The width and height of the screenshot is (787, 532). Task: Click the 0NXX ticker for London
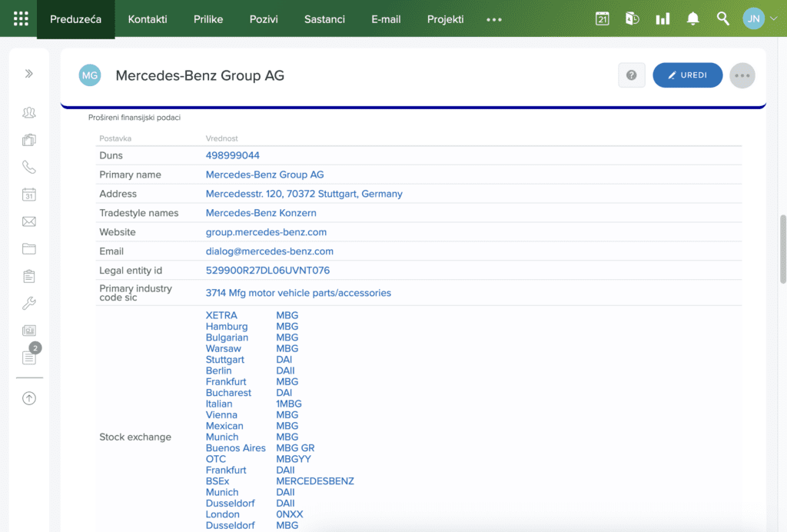click(x=290, y=514)
